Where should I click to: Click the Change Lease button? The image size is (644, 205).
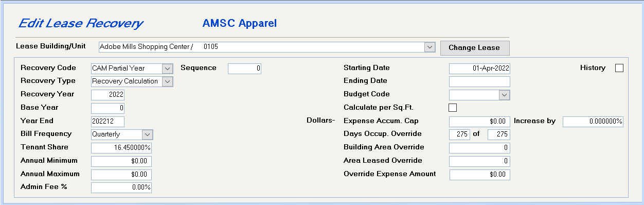point(475,47)
